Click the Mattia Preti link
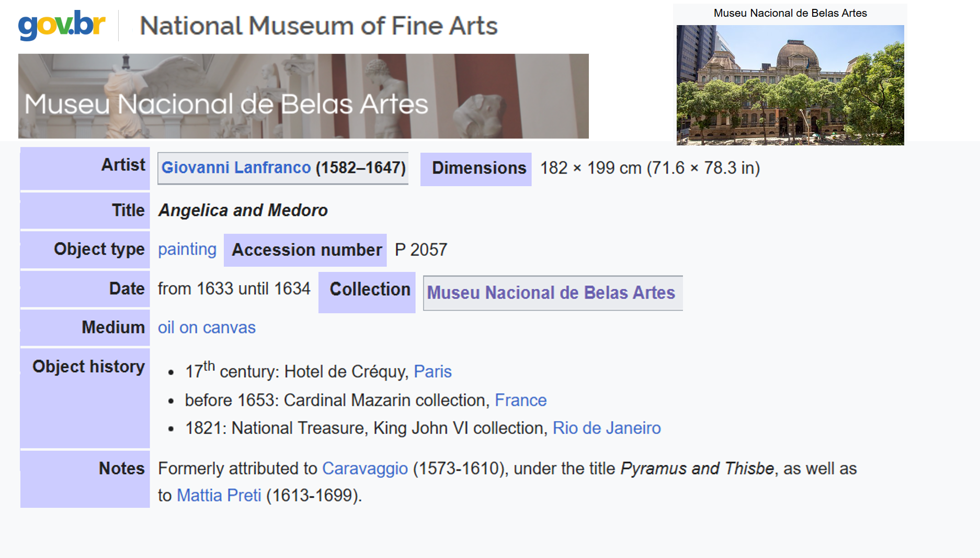 click(219, 495)
